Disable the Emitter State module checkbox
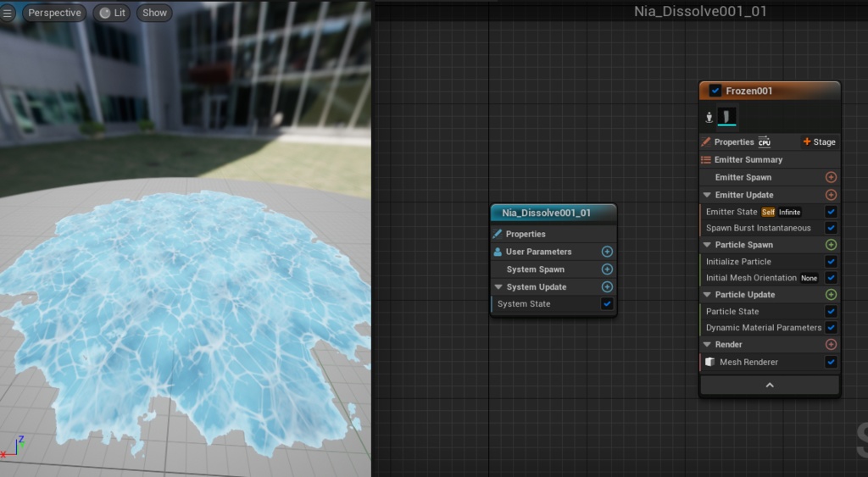868x477 pixels. (831, 212)
